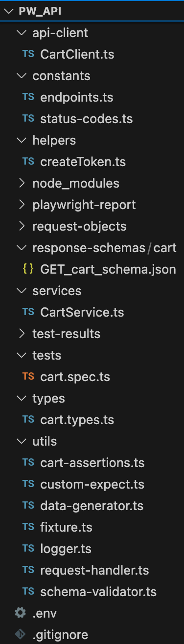
Task: Collapse the utils folder
Action: 21,442
